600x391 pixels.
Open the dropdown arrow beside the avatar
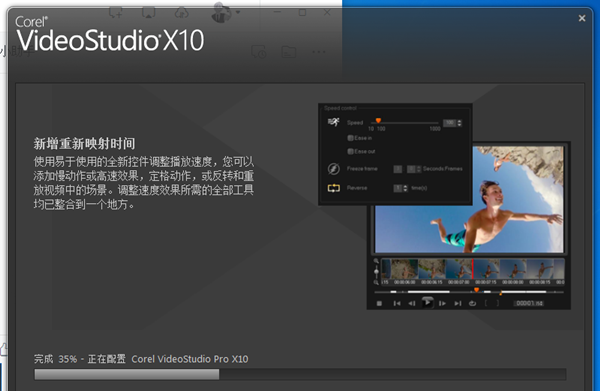[x=238, y=12]
